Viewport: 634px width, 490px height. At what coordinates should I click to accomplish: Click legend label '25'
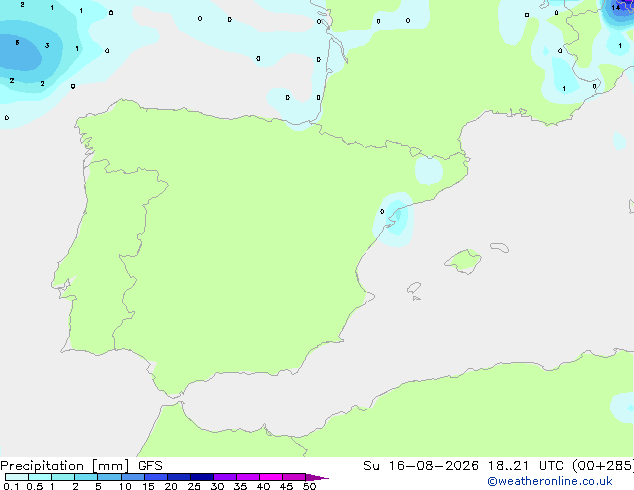pos(194,486)
